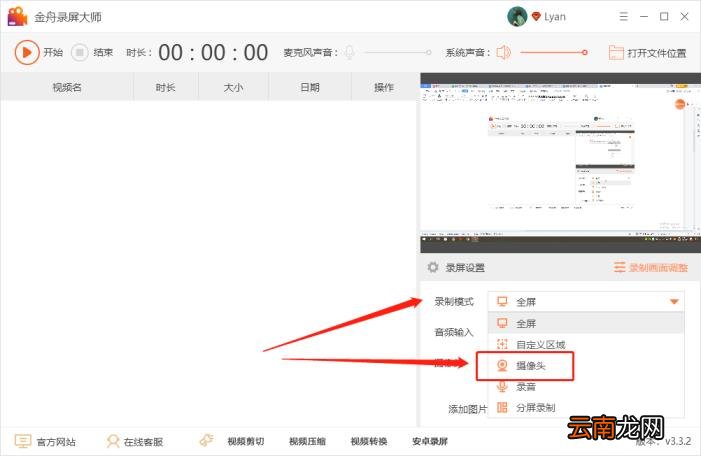The height and width of the screenshot is (456, 701).
Task: Select 自定义区域 recording mode
Action: click(x=586, y=344)
